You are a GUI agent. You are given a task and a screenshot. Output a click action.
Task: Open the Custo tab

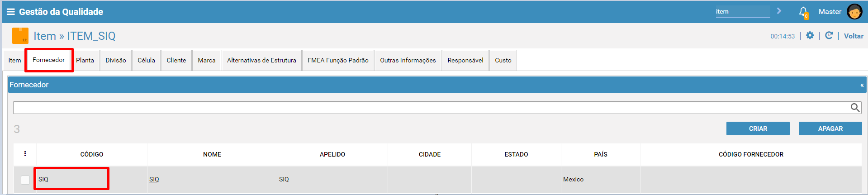[x=503, y=60]
